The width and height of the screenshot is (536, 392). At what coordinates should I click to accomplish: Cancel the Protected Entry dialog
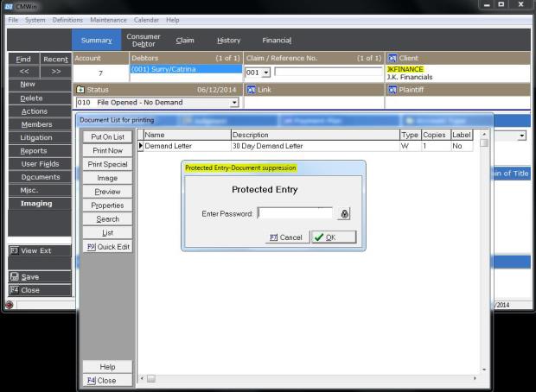click(x=286, y=237)
